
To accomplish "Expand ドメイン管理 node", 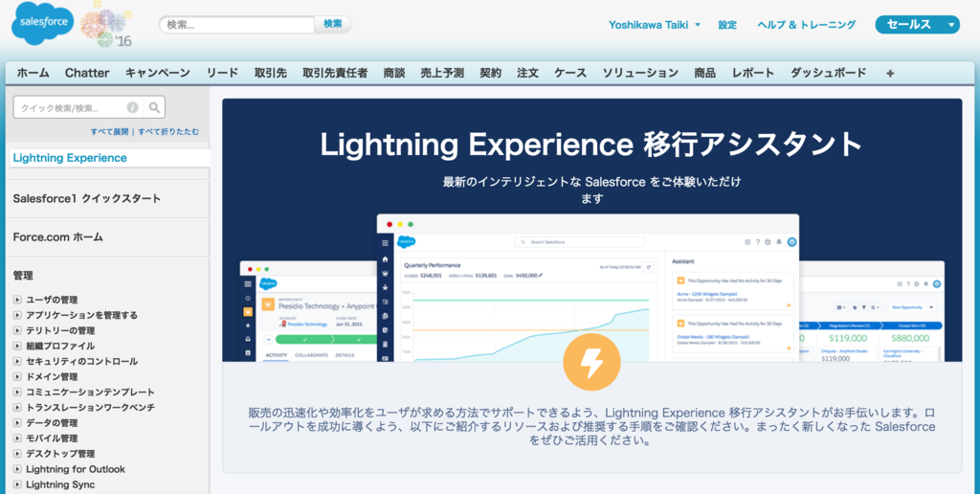I will pos(17,377).
